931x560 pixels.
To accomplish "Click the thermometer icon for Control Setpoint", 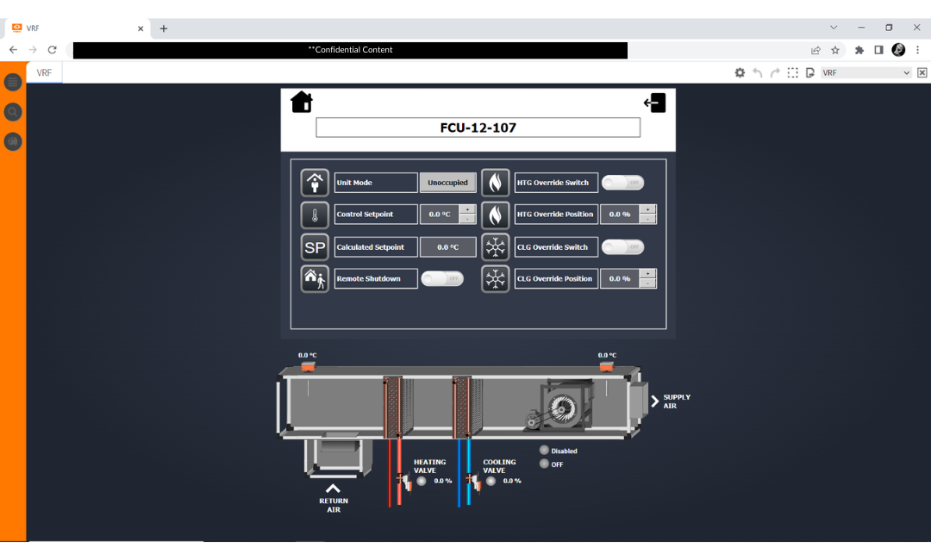I will [x=315, y=214].
